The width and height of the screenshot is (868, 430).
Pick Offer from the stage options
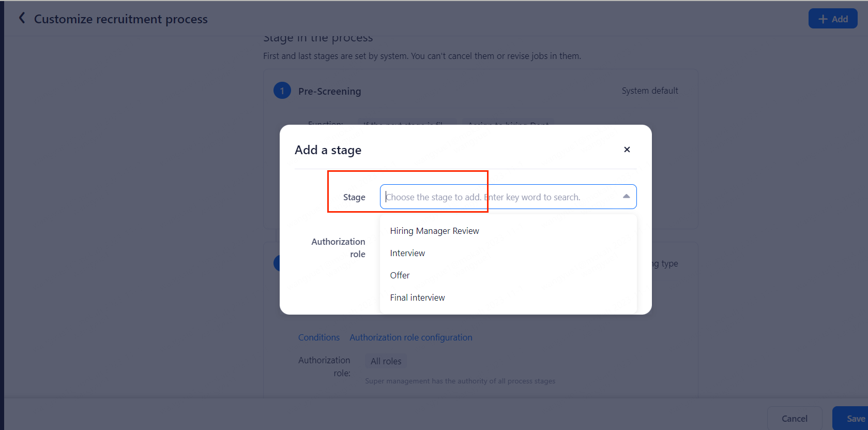tap(400, 275)
